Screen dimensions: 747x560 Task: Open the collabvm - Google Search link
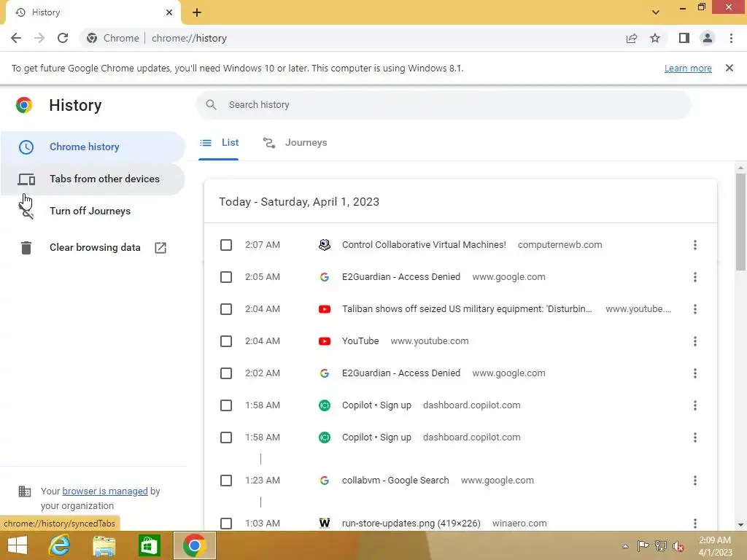coord(395,481)
